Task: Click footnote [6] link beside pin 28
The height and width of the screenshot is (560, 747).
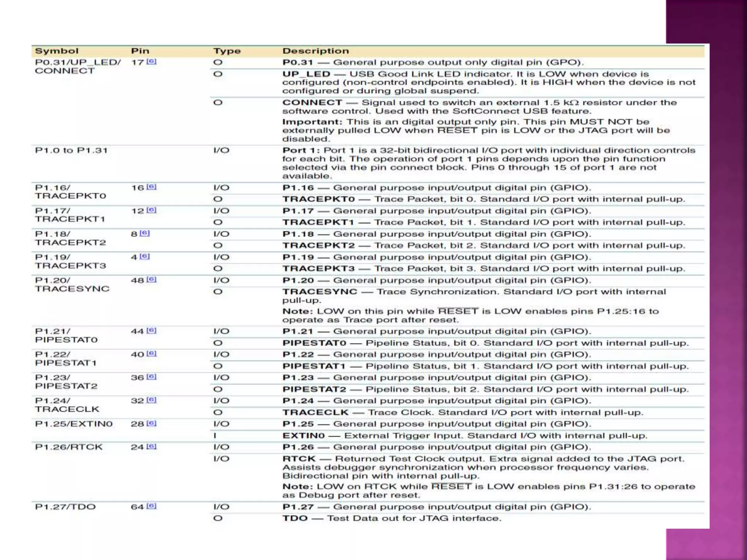Action: point(151,423)
